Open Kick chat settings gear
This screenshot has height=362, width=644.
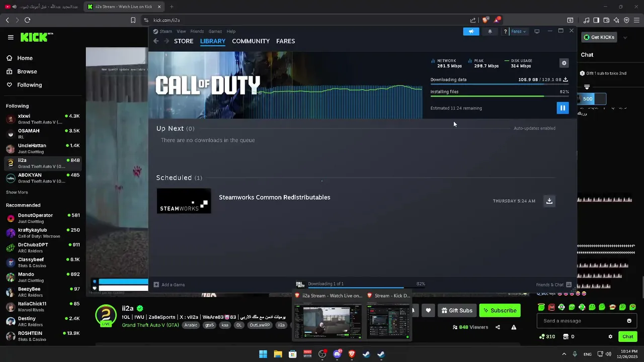click(610, 336)
